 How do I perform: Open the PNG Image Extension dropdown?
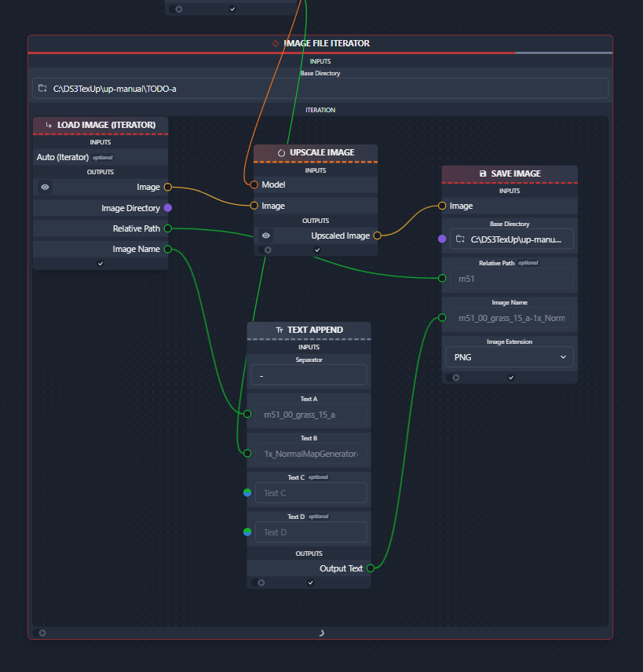coord(509,356)
